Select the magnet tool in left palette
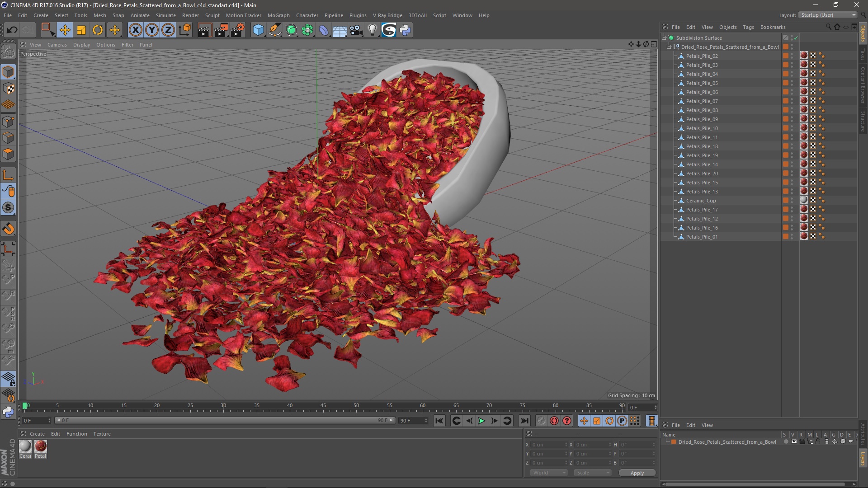 coord(8,229)
